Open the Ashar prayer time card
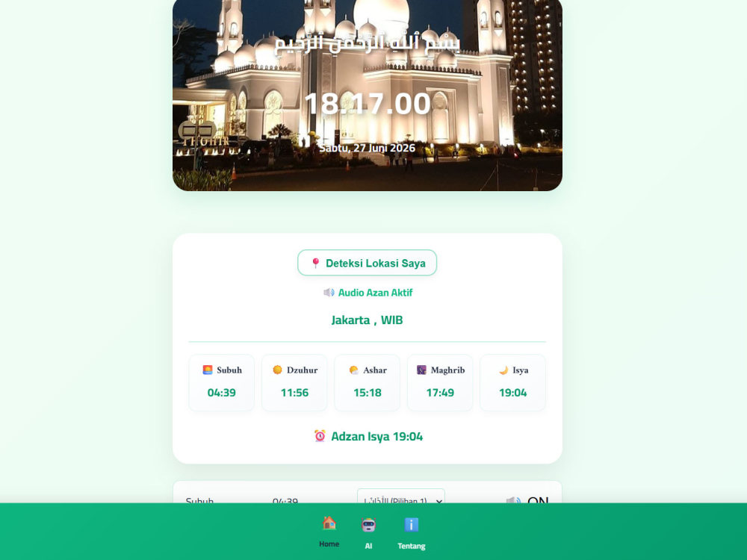 (368, 382)
